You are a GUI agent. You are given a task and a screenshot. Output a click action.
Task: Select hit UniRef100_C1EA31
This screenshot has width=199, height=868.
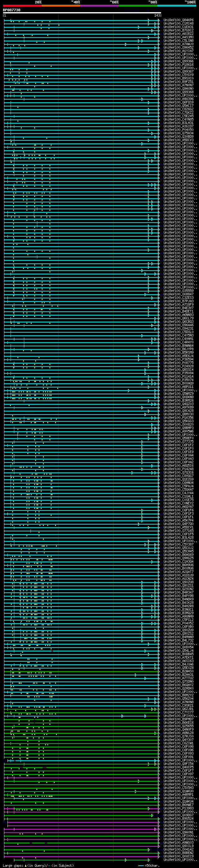178,27
